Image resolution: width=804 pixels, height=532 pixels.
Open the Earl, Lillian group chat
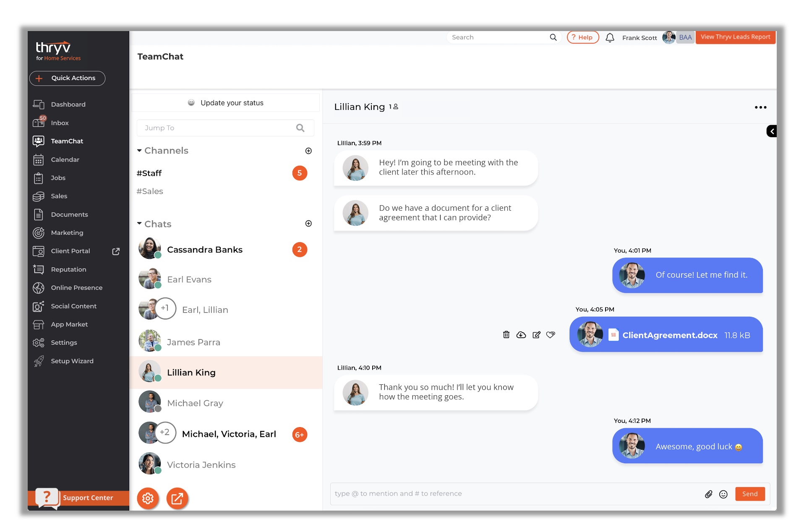click(x=225, y=310)
